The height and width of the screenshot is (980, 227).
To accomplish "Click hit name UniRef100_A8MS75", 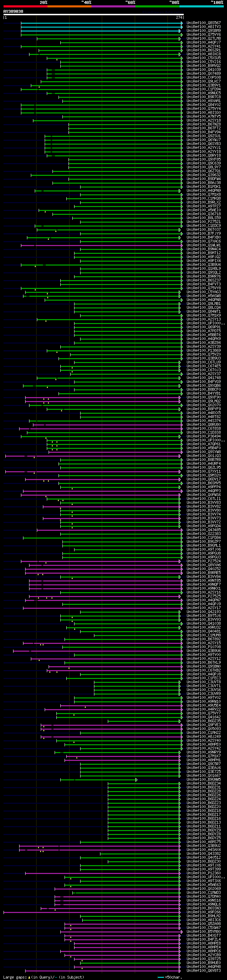I will click(204, 842).
